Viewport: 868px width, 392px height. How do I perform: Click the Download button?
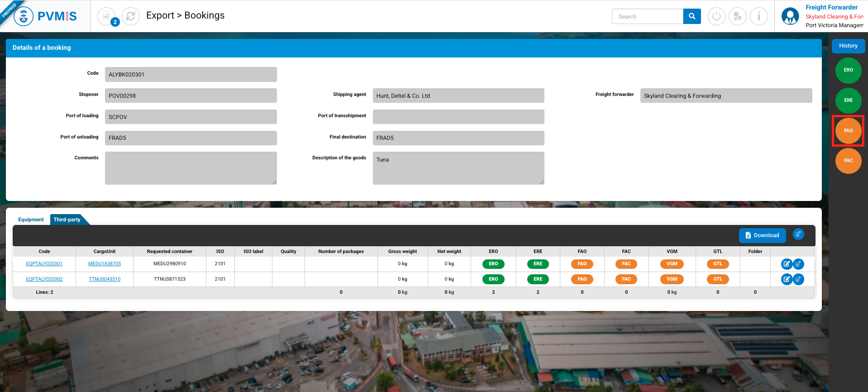click(762, 235)
